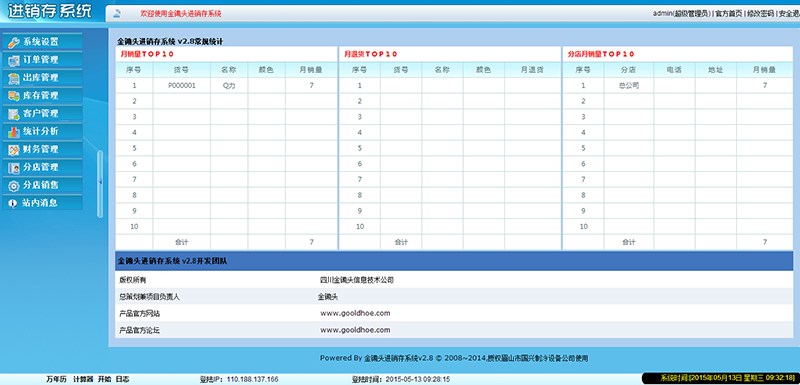Click the notepad icon beside 财务管理
Screen dimensions: 800x385
(x=14, y=149)
